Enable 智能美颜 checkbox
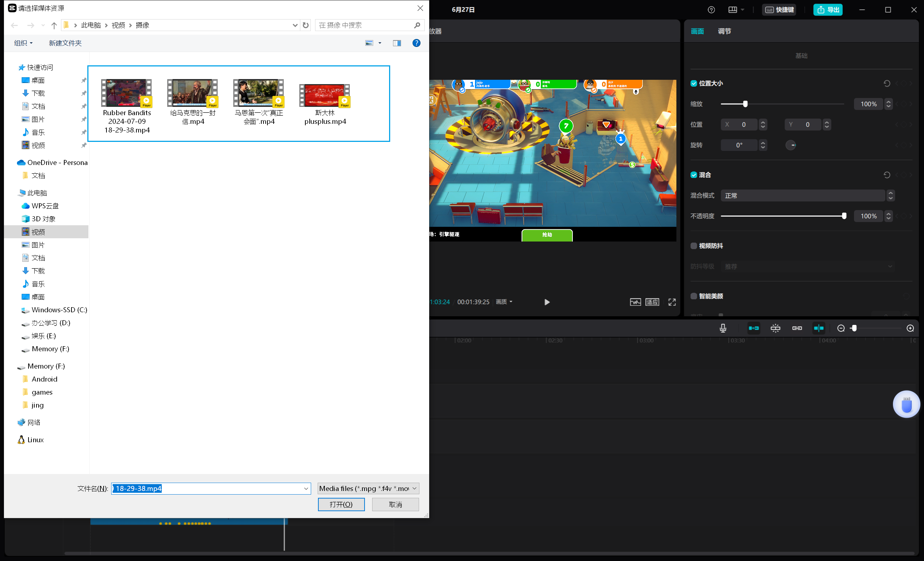The height and width of the screenshot is (561, 924). (694, 296)
